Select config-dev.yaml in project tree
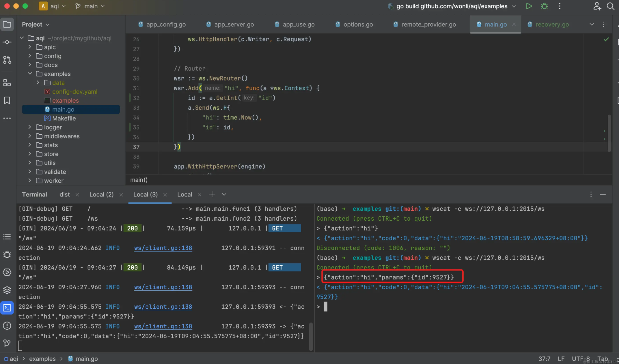619x364 pixels. tap(71, 91)
